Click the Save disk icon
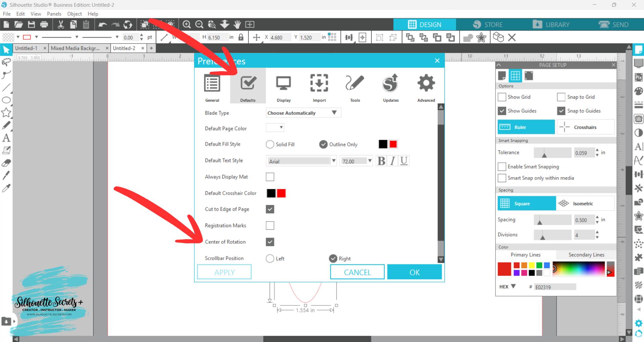Screen dimensions: 644x342 tap(31, 25)
